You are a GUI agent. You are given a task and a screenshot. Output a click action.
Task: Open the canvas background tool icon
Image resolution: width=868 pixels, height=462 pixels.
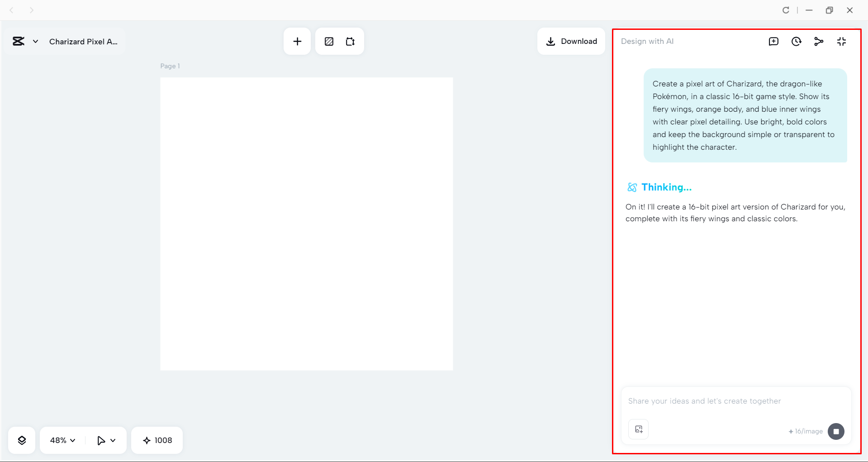click(x=329, y=42)
